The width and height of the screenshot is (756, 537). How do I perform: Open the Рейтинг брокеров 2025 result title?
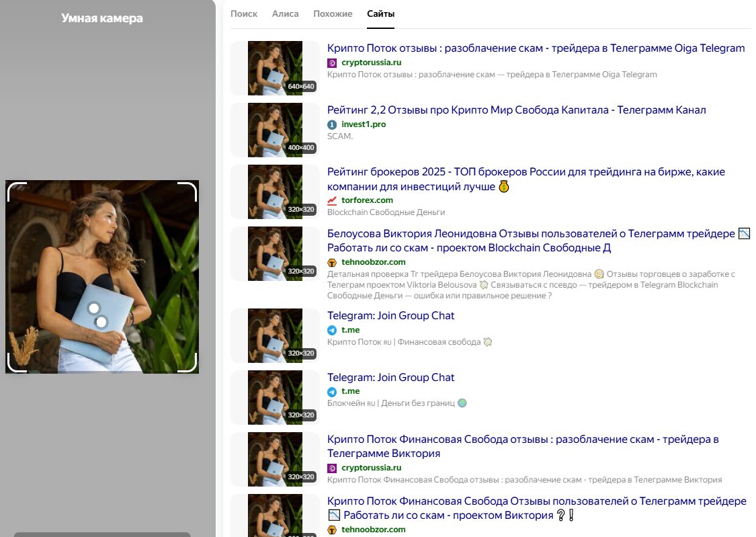click(526, 172)
